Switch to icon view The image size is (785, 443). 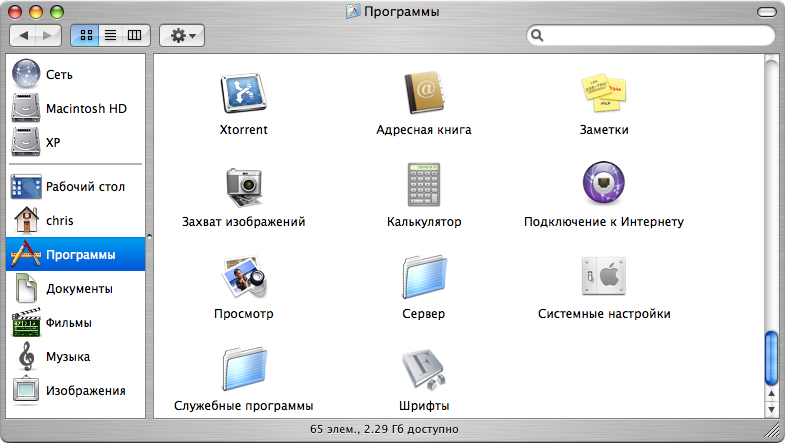[x=86, y=35]
